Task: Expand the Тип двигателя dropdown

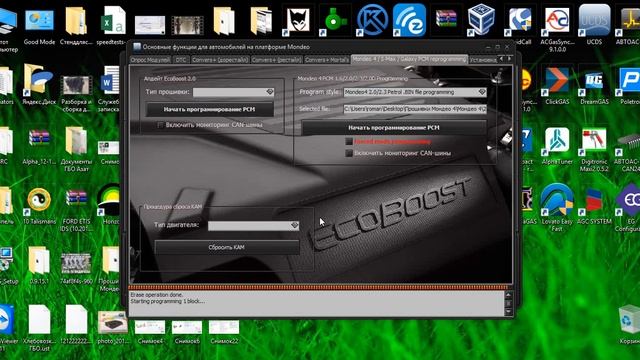Action: [x=295, y=225]
